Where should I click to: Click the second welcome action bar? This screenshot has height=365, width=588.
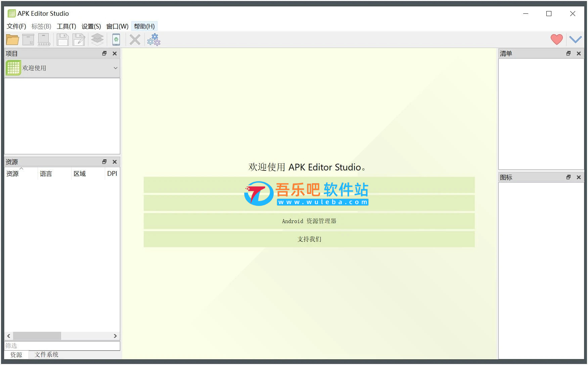click(309, 203)
